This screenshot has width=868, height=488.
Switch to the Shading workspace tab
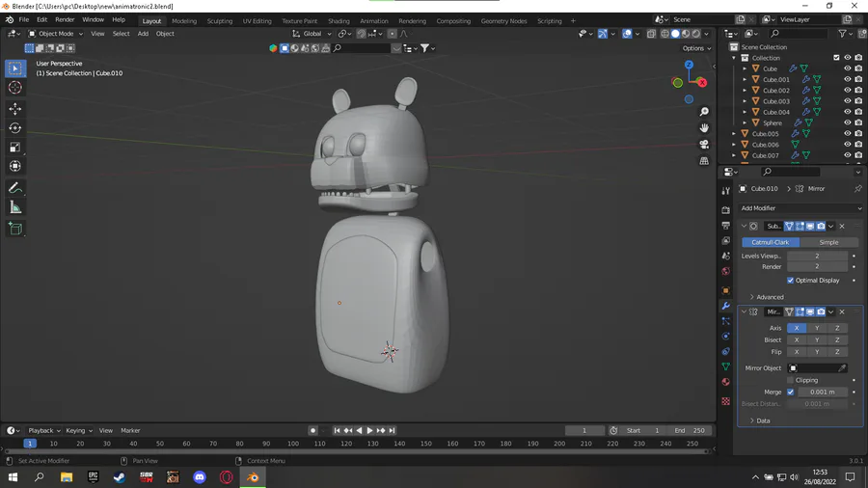click(x=339, y=21)
